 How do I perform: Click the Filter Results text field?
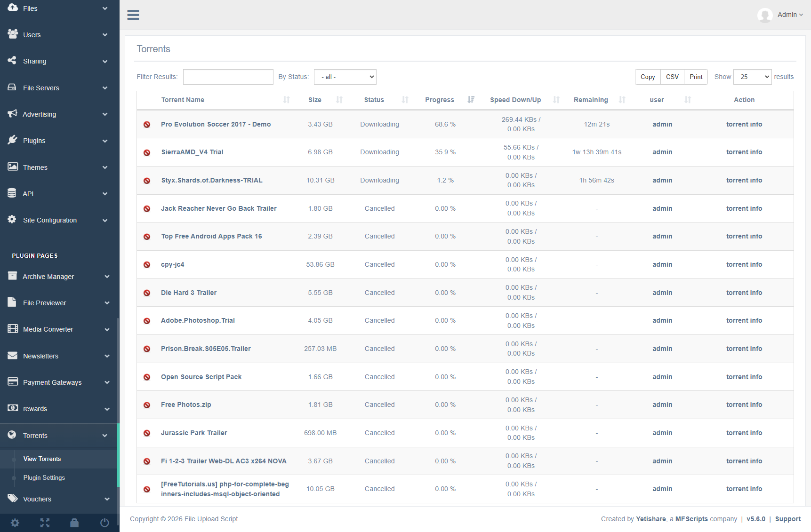click(x=228, y=77)
